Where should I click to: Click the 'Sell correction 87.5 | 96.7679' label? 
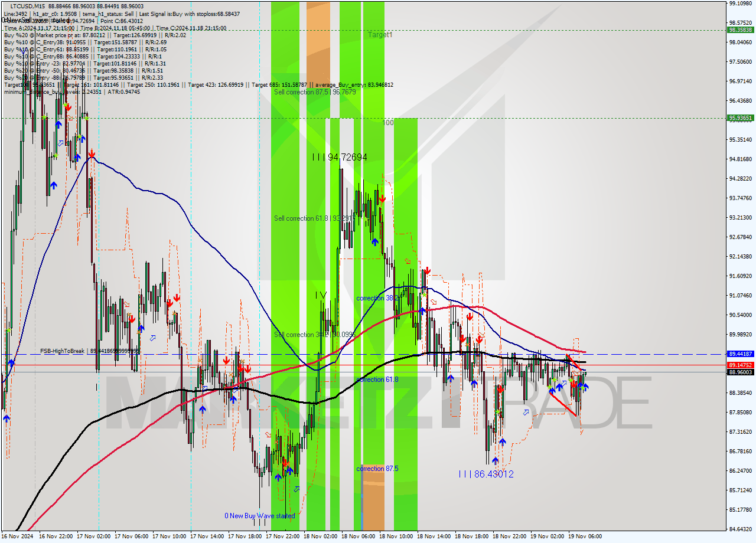click(315, 92)
